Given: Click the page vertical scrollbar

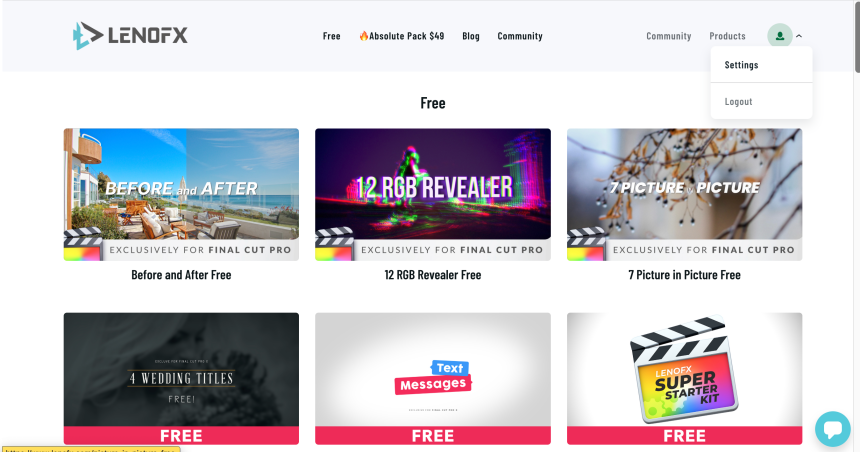Looking at the screenshot, I should coord(857,36).
